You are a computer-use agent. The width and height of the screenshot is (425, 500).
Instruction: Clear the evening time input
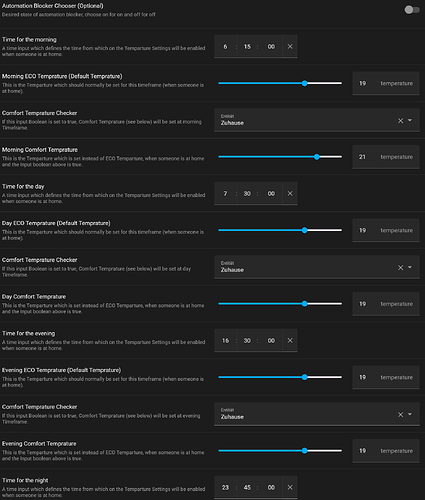290,340
